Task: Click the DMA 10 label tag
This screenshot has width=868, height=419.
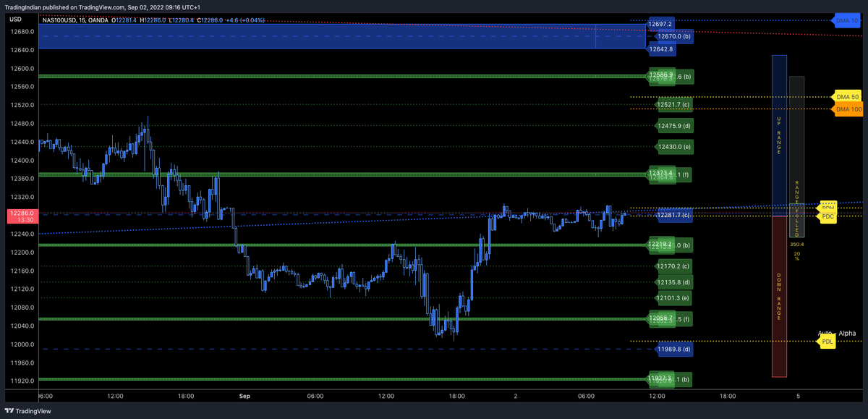Action: pyautogui.click(x=846, y=20)
